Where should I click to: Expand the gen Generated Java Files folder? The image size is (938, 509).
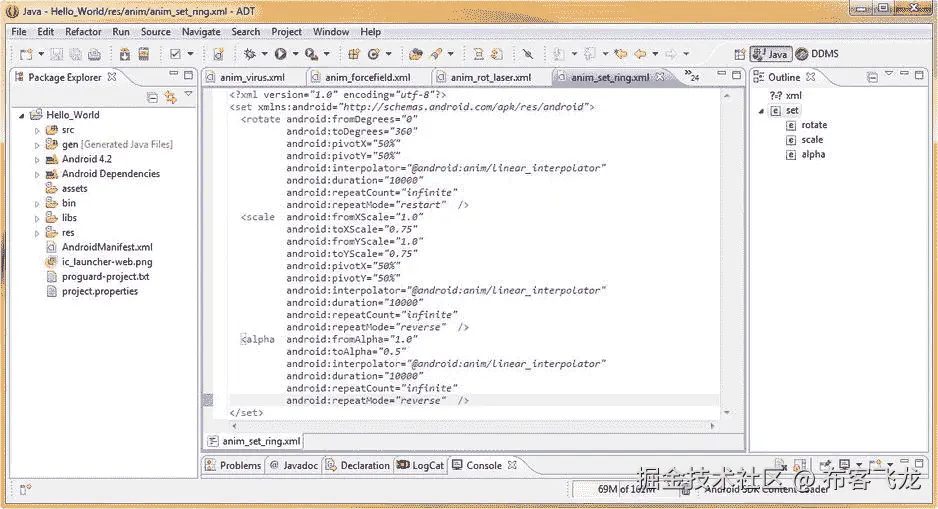pos(37,145)
